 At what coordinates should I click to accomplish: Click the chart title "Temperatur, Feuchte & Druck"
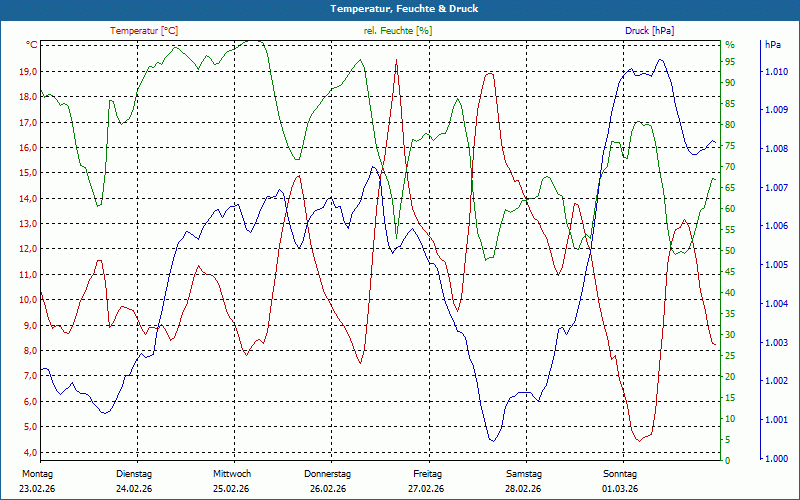coord(404,9)
